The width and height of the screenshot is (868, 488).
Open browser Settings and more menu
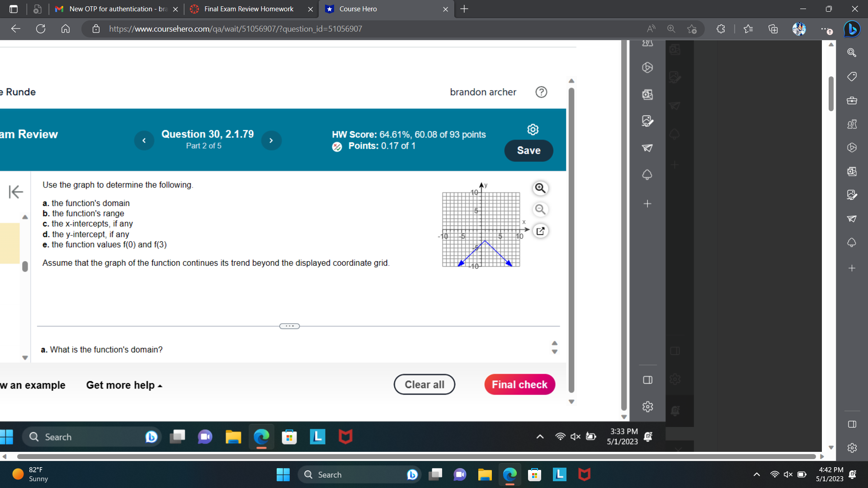(x=825, y=29)
